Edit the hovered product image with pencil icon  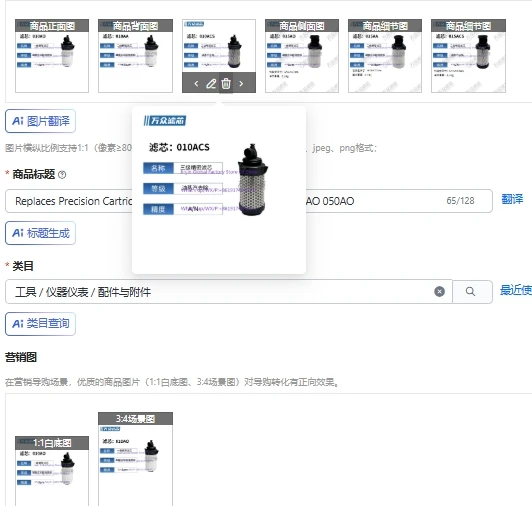[211, 83]
